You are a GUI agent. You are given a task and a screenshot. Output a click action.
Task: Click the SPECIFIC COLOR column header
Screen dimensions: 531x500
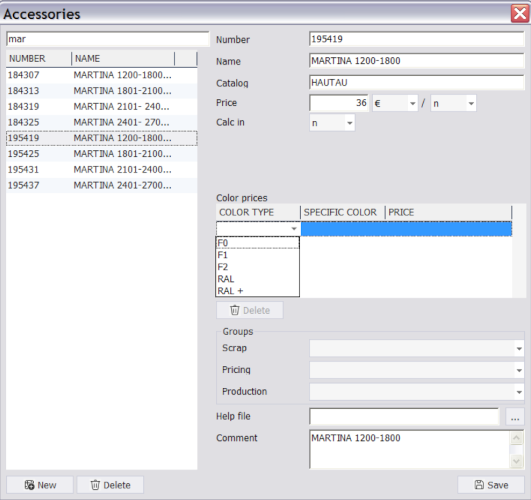tap(342, 212)
